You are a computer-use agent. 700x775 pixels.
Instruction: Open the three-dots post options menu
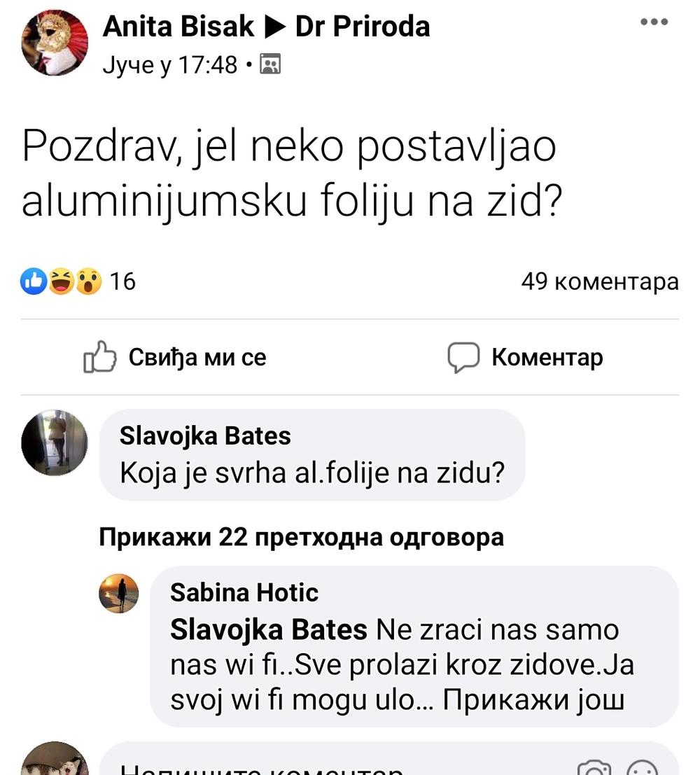pos(654,23)
